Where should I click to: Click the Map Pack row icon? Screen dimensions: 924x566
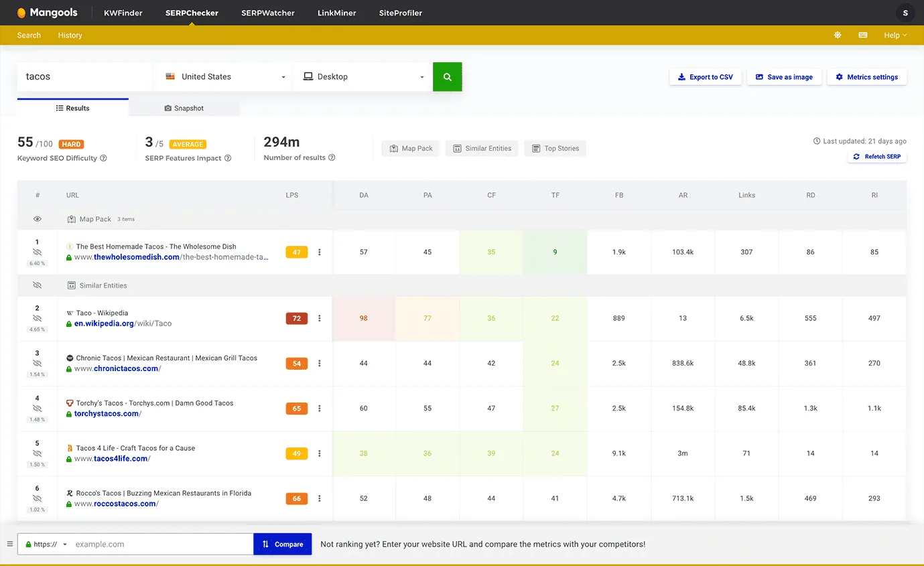(72, 219)
